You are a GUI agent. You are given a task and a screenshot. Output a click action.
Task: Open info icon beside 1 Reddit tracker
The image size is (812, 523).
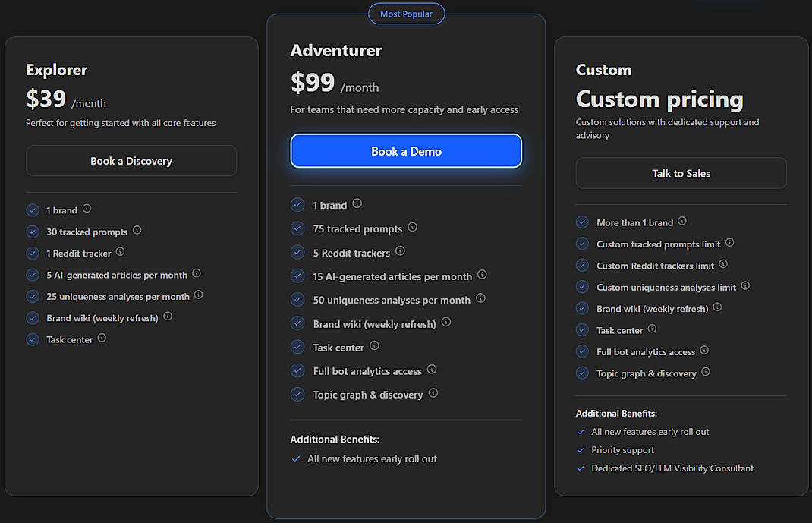coord(120,252)
